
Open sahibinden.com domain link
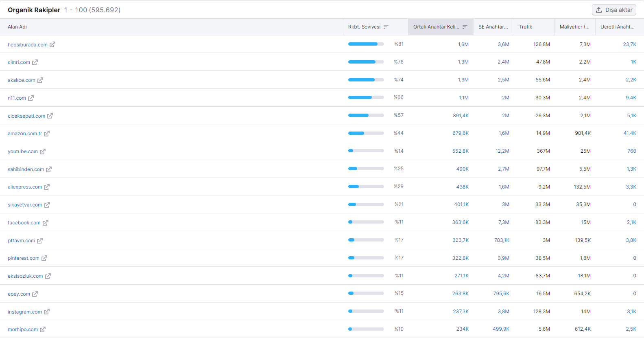tap(26, 169)
